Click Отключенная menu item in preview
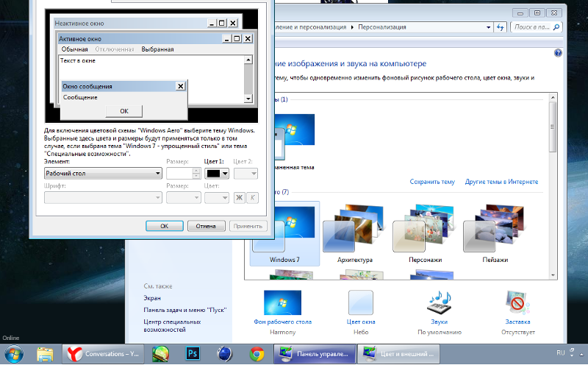Image resolution: width=588 pixels, height=365 pixels. coord(115,49)
